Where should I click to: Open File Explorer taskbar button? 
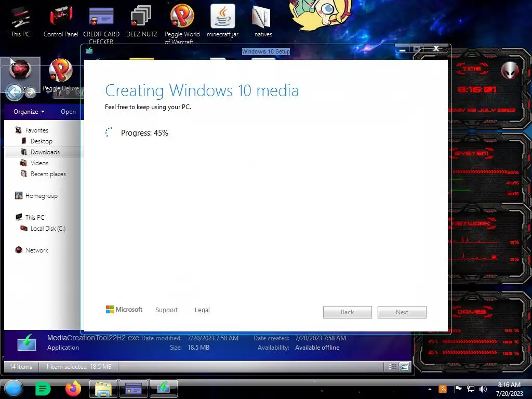coord(103,389)
